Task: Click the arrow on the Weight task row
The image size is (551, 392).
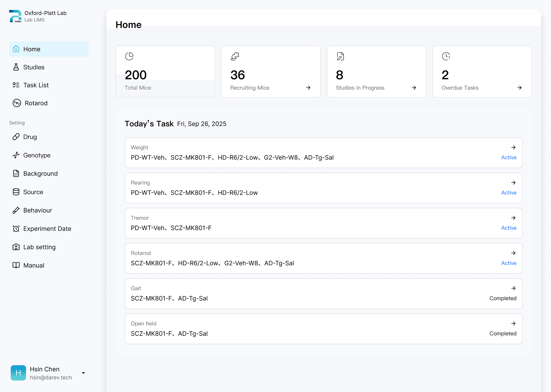Action: coord(513,147)
